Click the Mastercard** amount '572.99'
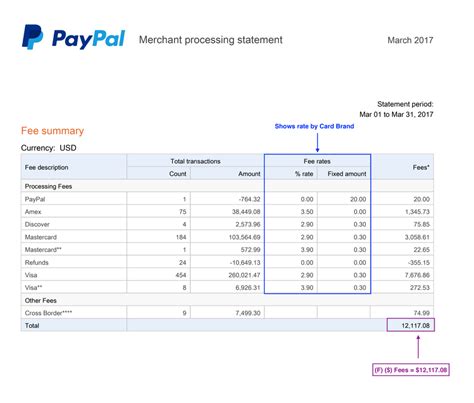Image resolution: width=474 pixels, height=403 pixels. 250,250
